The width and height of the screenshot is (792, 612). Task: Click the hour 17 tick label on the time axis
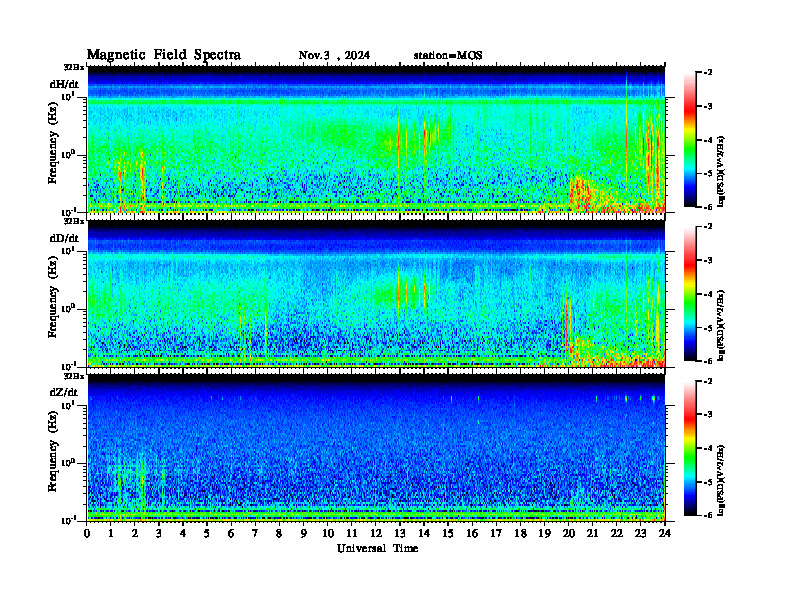point(497,533)
